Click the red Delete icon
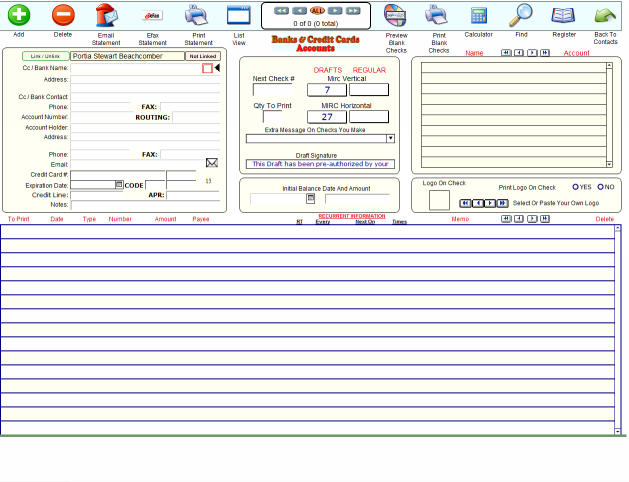 pyautogui.click(x=63, y=15)
